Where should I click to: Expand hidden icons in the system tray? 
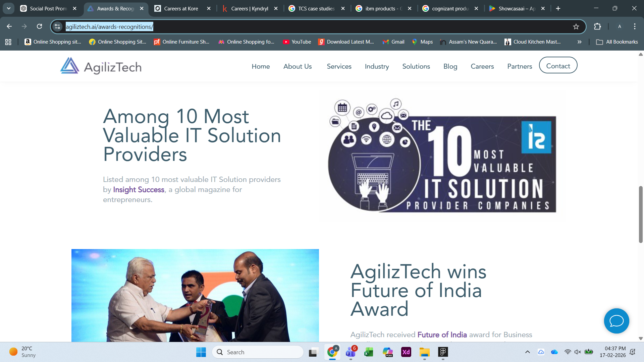pyautogui.click(x=527, y=352)
